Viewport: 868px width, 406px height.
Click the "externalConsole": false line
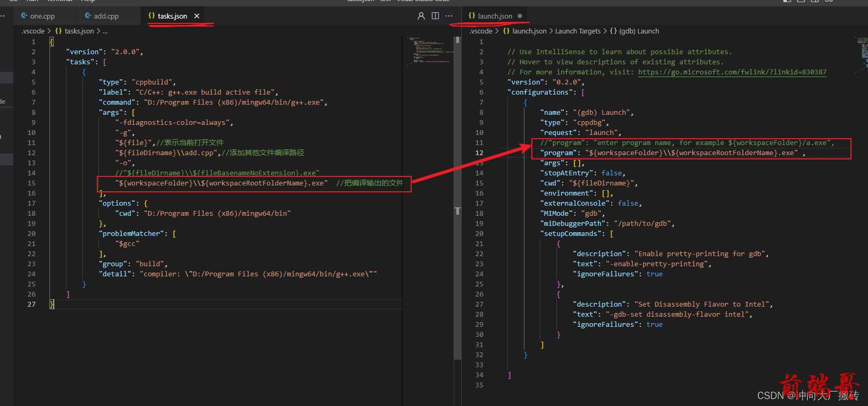click(x=591, y=204)
